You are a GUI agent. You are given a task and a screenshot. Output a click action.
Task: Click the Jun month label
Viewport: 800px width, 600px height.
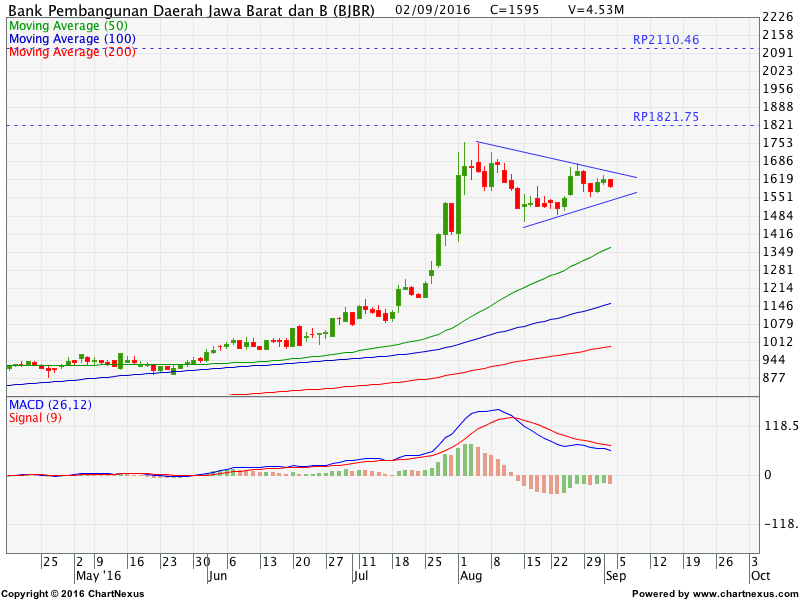tap(218, 577)
